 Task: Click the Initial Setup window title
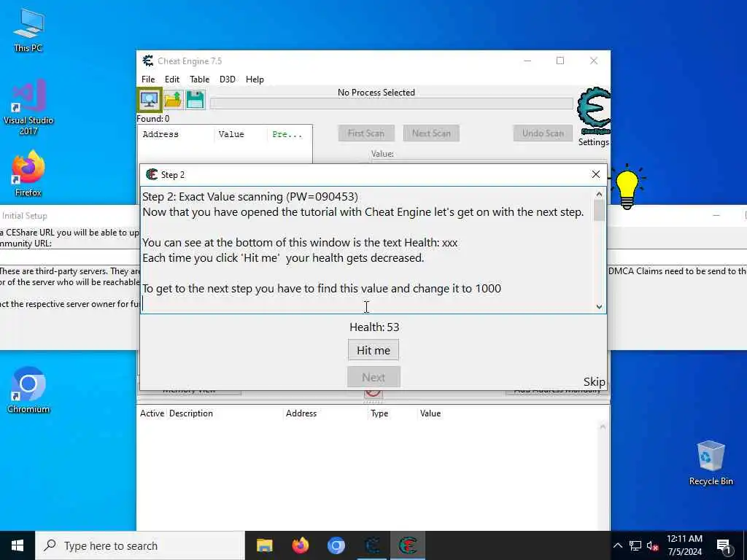(x=24, y=216)
